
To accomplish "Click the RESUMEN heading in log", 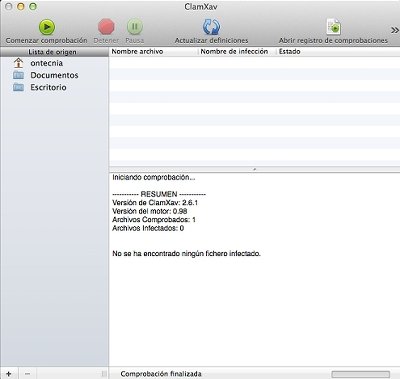I will tap(159, 194).
